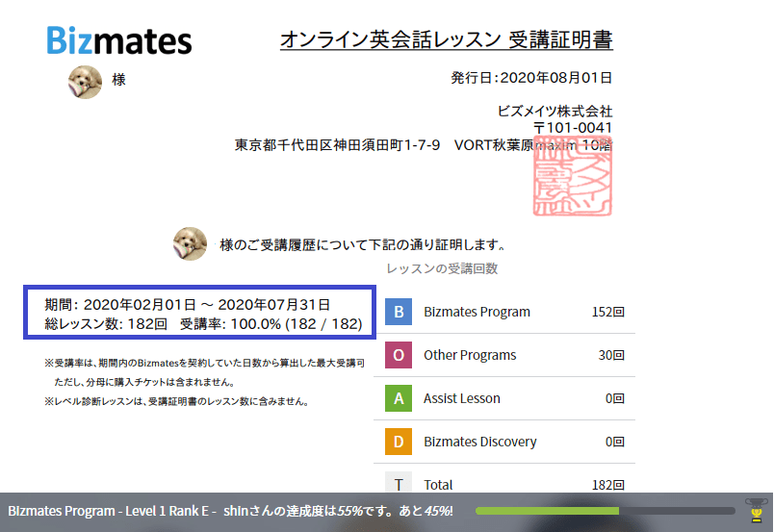Click the trophy icon in the progress bar
774x532 pixels.
pos(757,510)
